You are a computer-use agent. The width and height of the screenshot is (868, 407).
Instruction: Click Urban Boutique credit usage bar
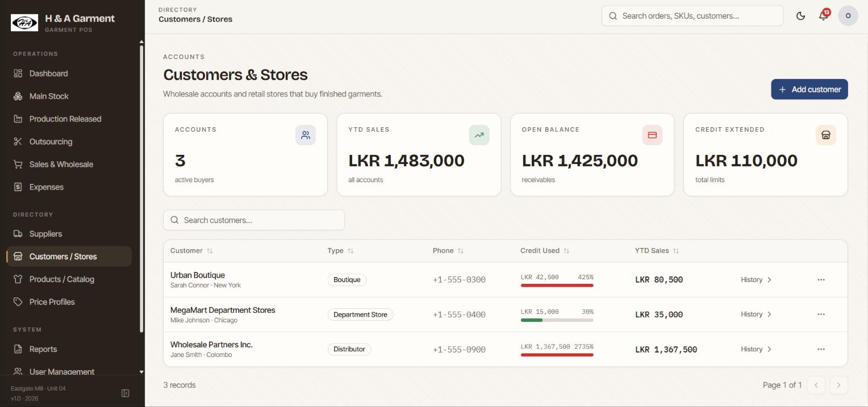557,286
